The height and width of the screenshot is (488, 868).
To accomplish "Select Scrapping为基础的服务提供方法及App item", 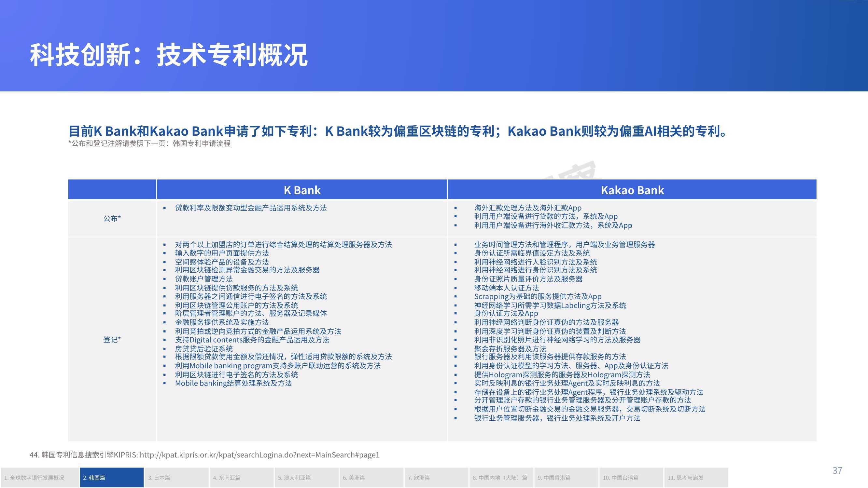I will pyautogui.click(x=538, y=296).
